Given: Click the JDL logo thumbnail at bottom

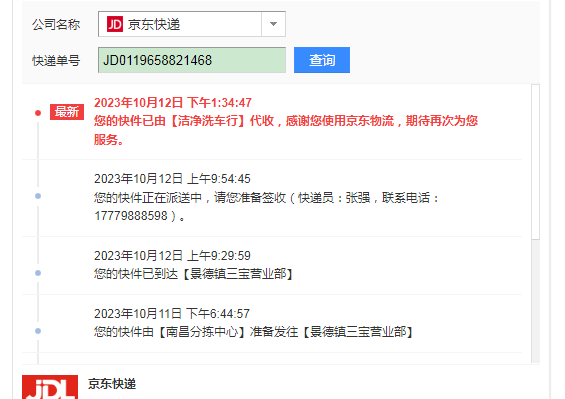Looking at the screenshot, I should coord(50,387).
